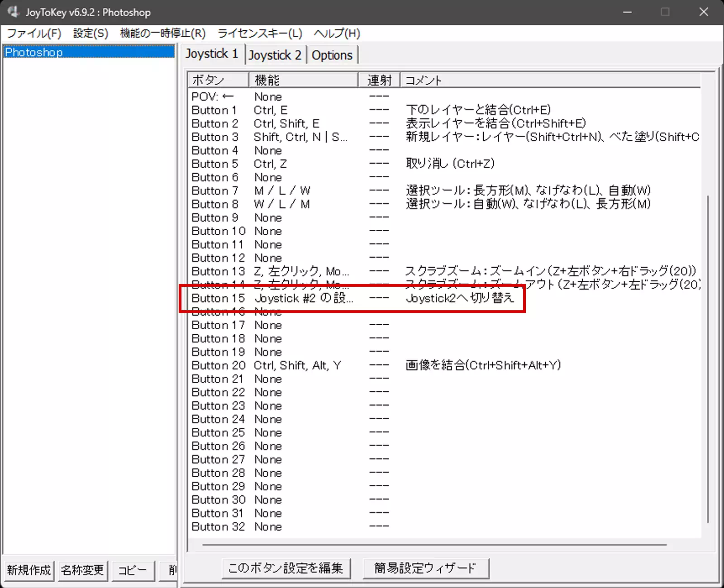Select the Button 22 row

click(x=445, y=393)
